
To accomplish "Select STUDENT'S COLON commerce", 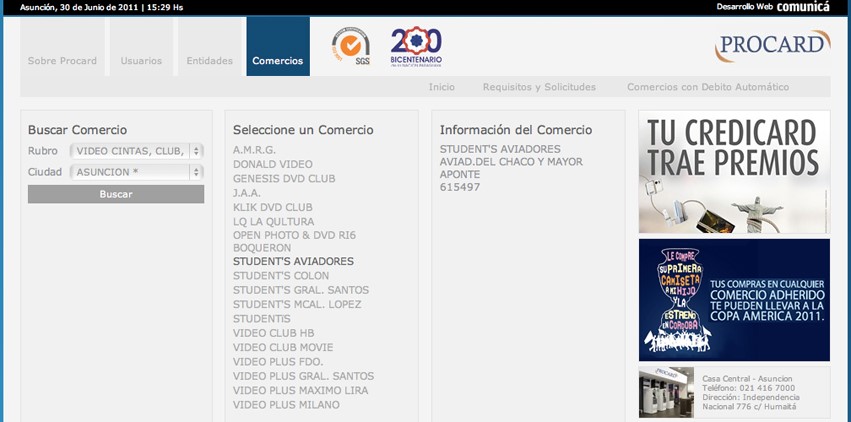I will point(281,276).
